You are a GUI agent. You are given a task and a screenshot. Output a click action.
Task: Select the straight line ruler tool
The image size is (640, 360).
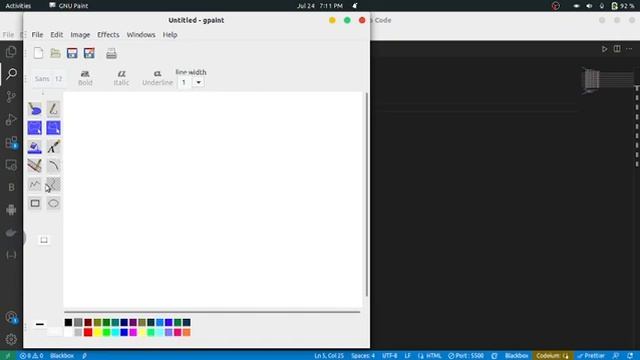point(35,166)
